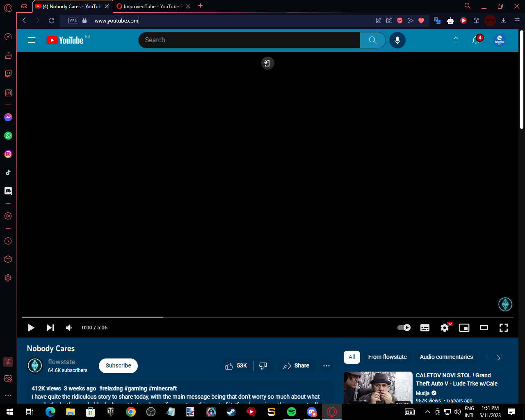The image size is (525, 420).
Task: Open Spotify from the taskbar
Action: coord(292,412)
